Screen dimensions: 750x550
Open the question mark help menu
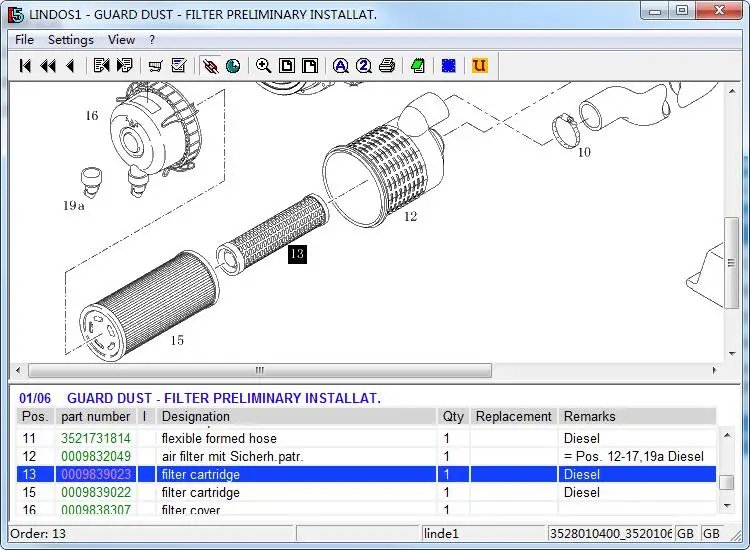(x=152, y=40)
